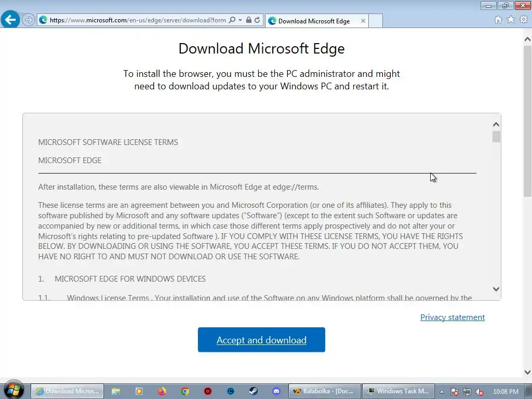Click Accept and download button
The width and height of the screenshot is (532, 399).
(x=261, y=340)
